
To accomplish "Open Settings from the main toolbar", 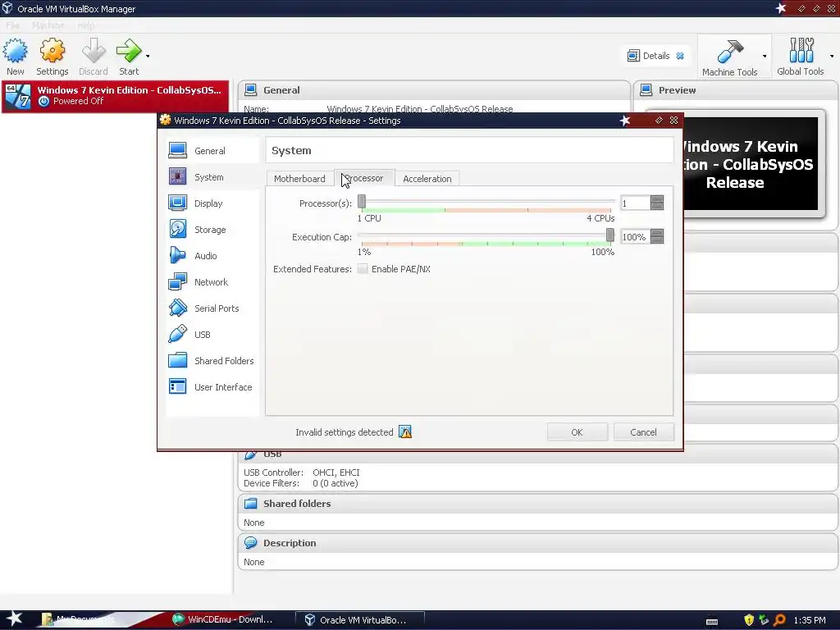I will coord(52,57).
